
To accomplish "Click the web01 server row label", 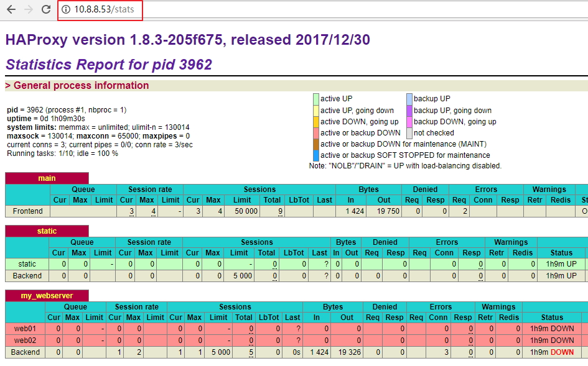I will (25, 329).
